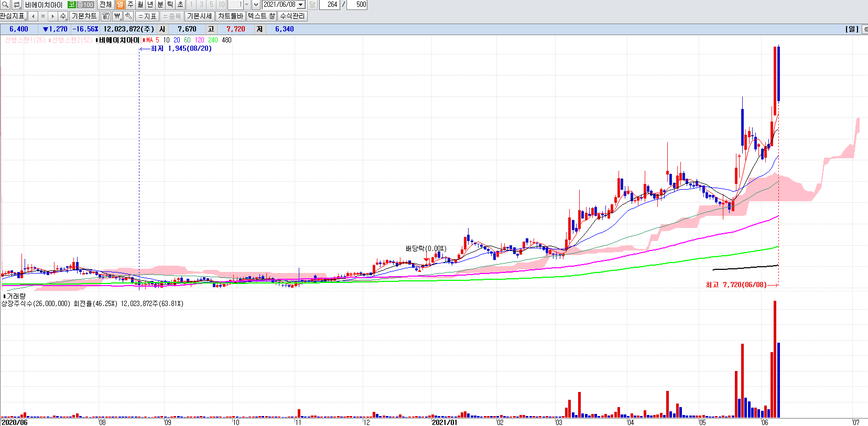Image resolution: width=868 pixels, height=426 pixels.
Task: Select interval preset 3
Action: tap(201, 4)
